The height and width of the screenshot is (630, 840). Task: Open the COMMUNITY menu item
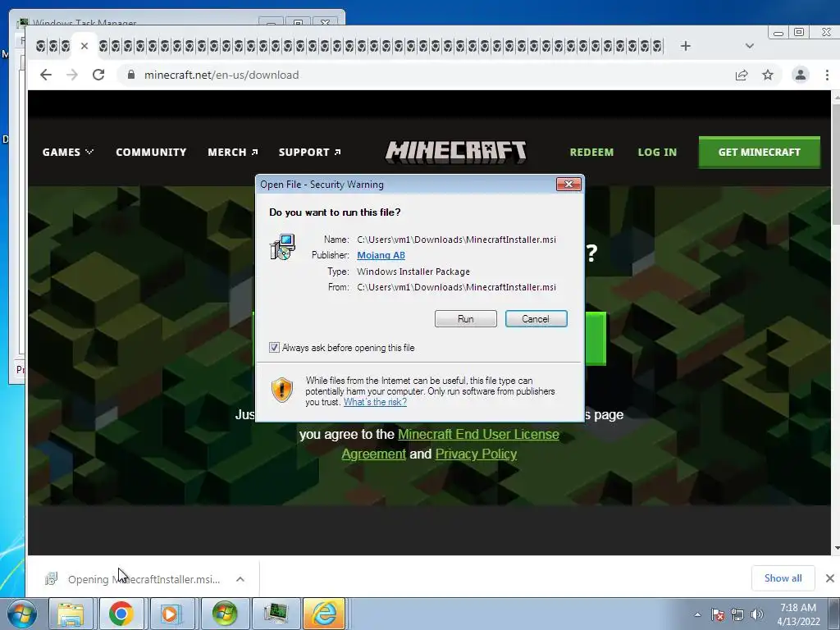click(x=151, y=152)
